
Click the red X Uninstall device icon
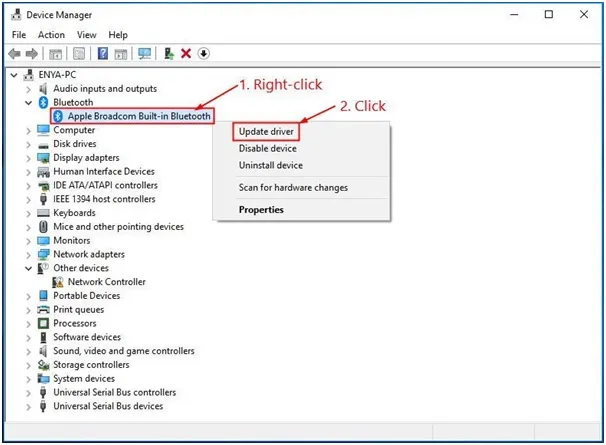click(186, 53)
